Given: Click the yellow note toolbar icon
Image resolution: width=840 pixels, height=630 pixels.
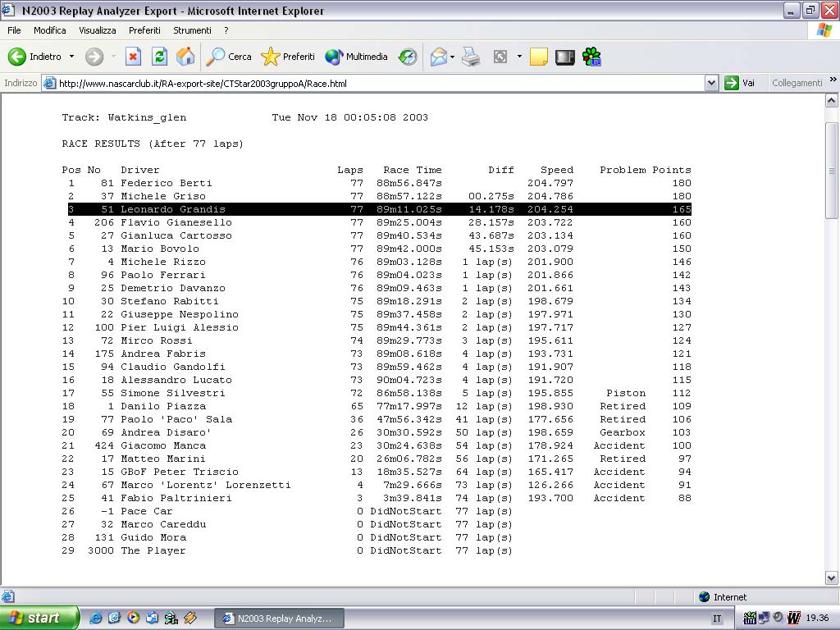Looking at the screenshot, I should tap(538, 57).
